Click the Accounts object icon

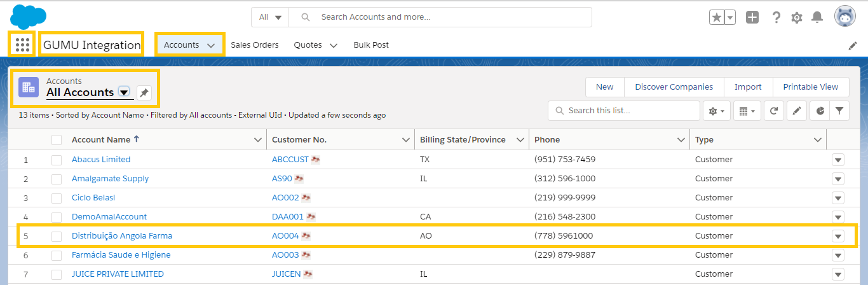point(29,87)
